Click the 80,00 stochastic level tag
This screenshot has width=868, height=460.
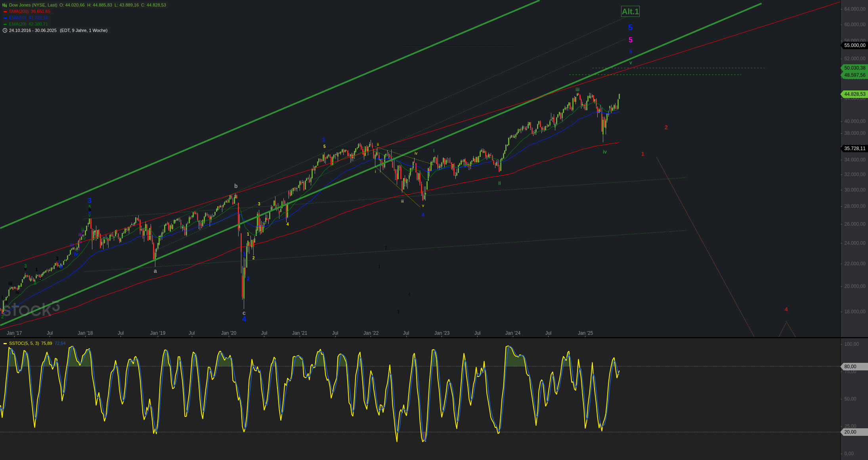[855, 367]
